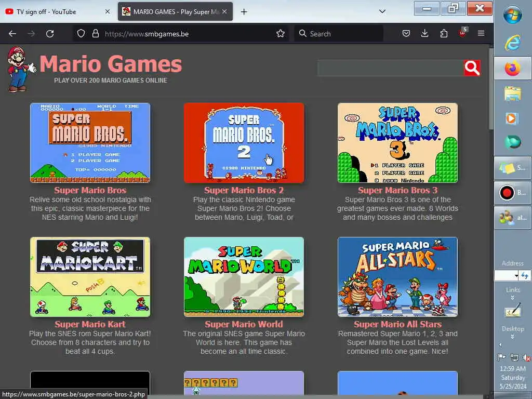532x399 pixels.
Task: Click the Go arrows beside the Address bar
Action: pos(525,275)
